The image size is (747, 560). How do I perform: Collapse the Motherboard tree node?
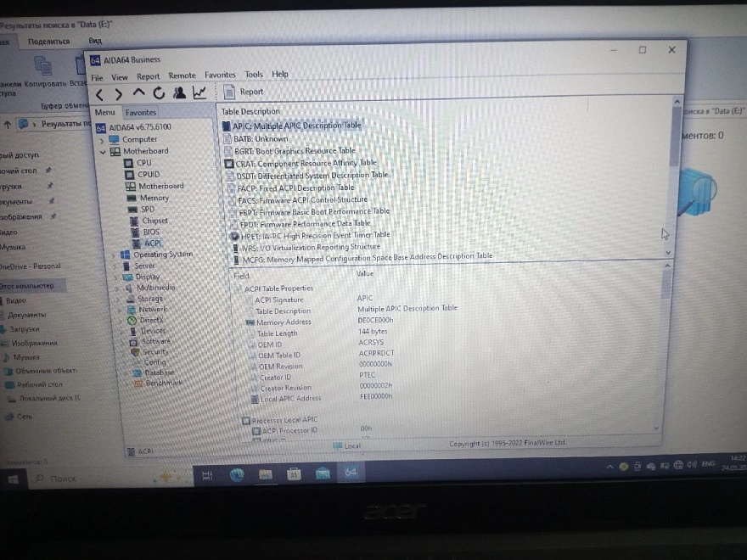(103, 153)
